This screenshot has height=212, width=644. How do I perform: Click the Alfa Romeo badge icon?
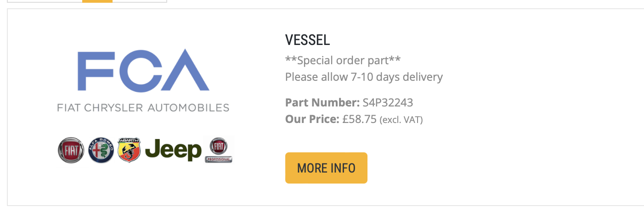(101, 150)
